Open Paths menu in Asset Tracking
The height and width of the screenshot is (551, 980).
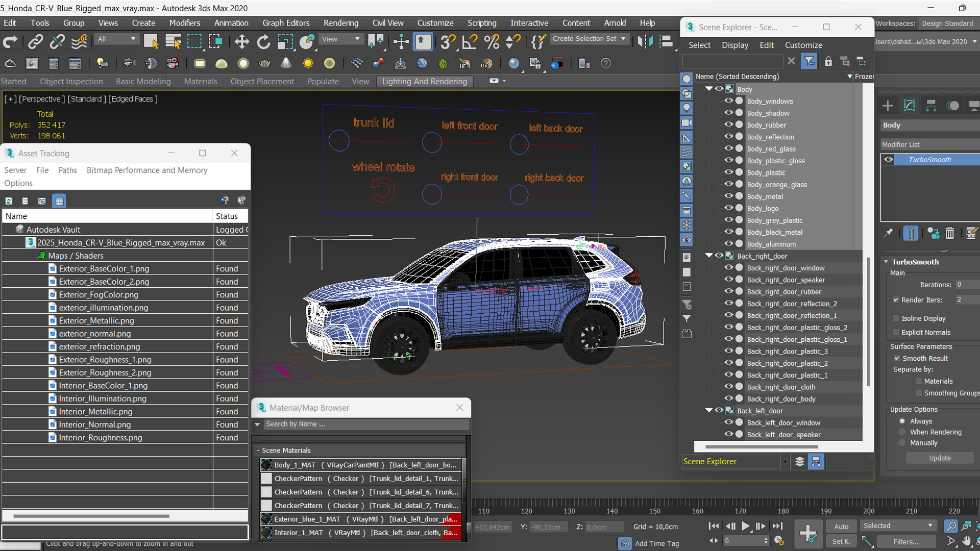(67, 170)
